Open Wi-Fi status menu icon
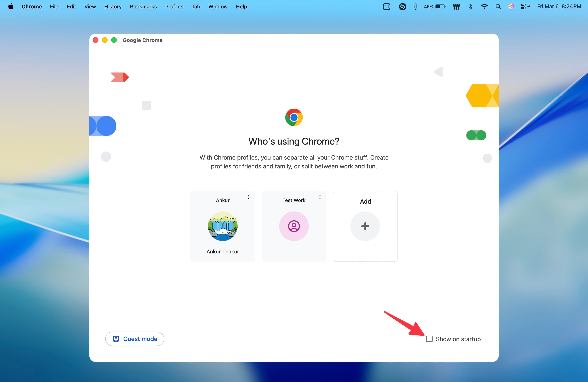This screenshot has width=588, height=382. pyautogui.click(x=484, y=7)
